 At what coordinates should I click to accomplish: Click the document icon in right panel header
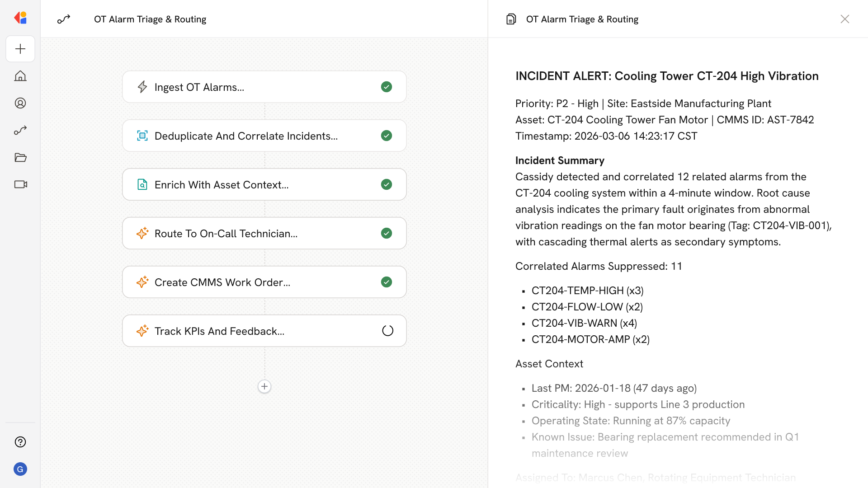(511, 19)
